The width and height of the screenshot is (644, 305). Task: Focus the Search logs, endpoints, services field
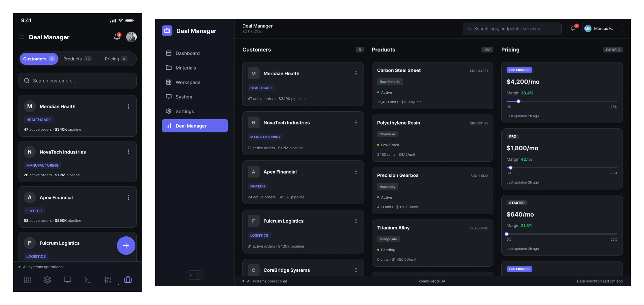pos(512,29)
